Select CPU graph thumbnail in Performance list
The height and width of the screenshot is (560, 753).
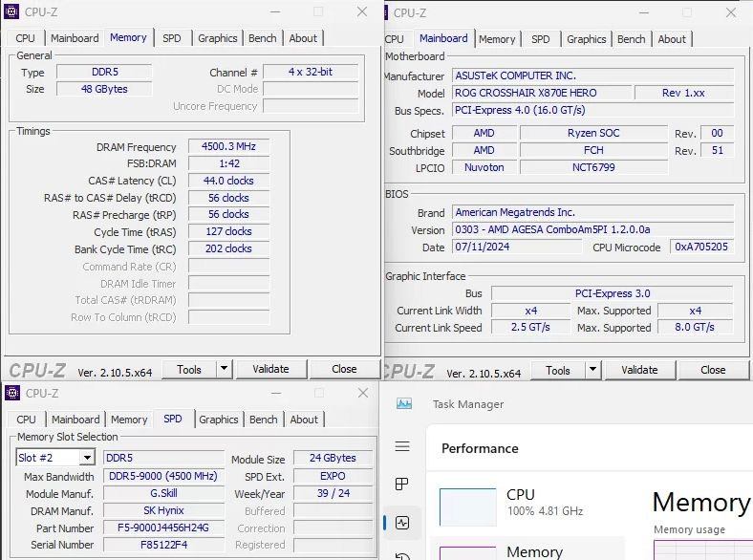click(x=467, y=506)
